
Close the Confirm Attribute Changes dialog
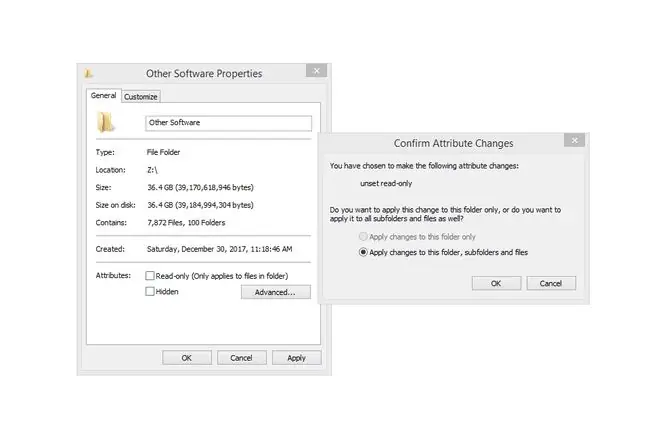click(575, 140)
